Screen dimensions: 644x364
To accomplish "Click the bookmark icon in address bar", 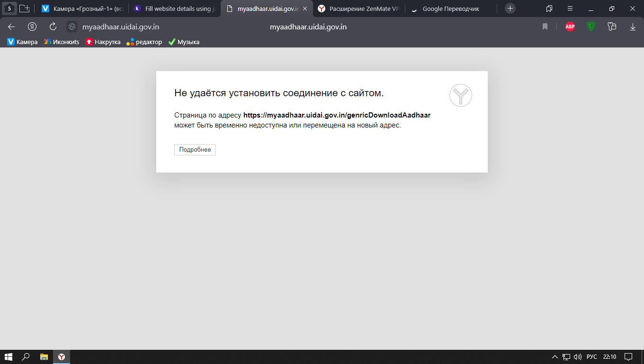I will click(x=545, y=27).
